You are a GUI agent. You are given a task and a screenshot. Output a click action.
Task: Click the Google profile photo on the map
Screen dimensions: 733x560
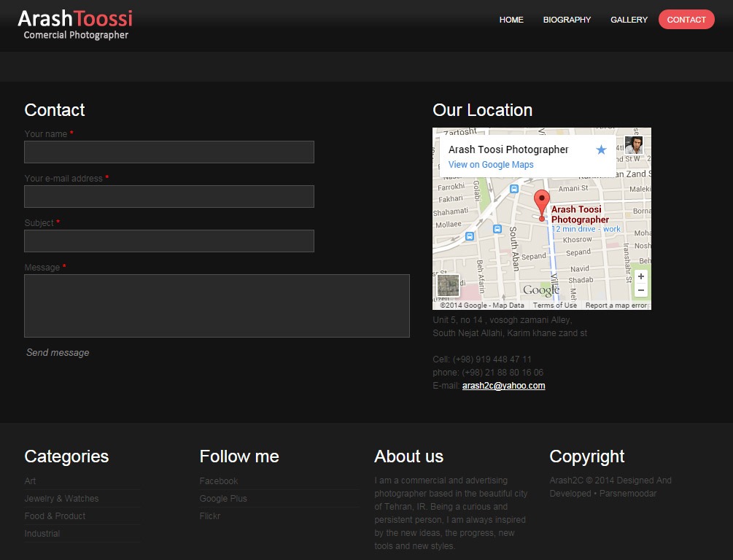click(633, 145)
